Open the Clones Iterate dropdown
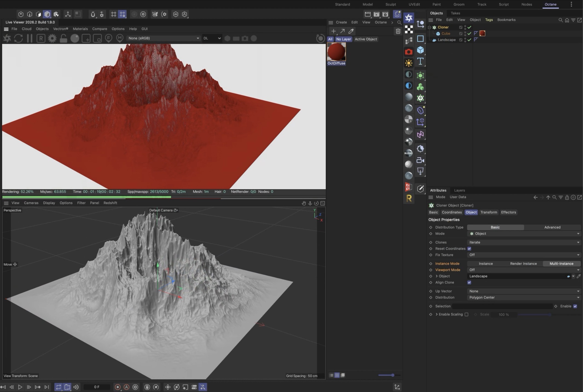Image resolution: width=583 pixels, height=392 pixels. (x=524, y=242)
